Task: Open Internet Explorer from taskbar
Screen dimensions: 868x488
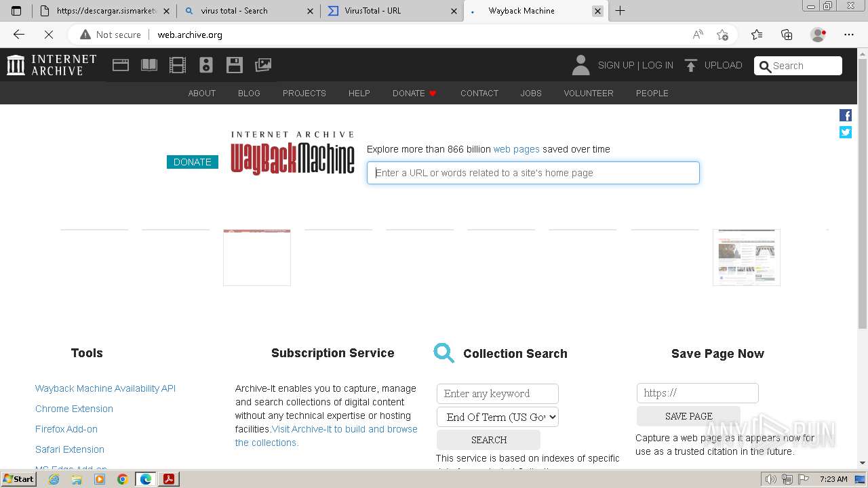Action: 54,479
